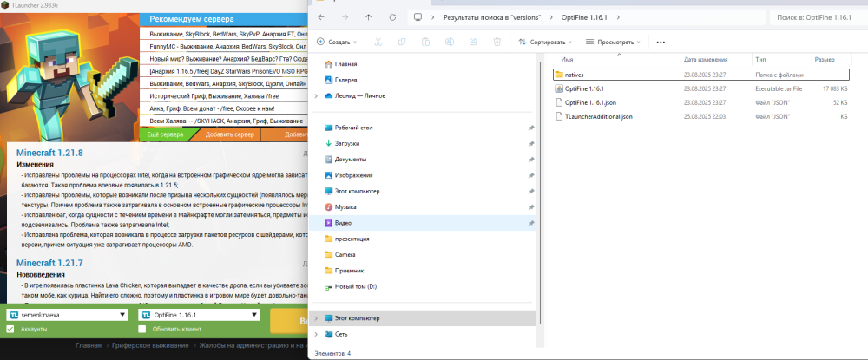Toggle Аккаунты checkbox in TLauncher
Viewport: 868px width, 360px height.
[10, 329]
